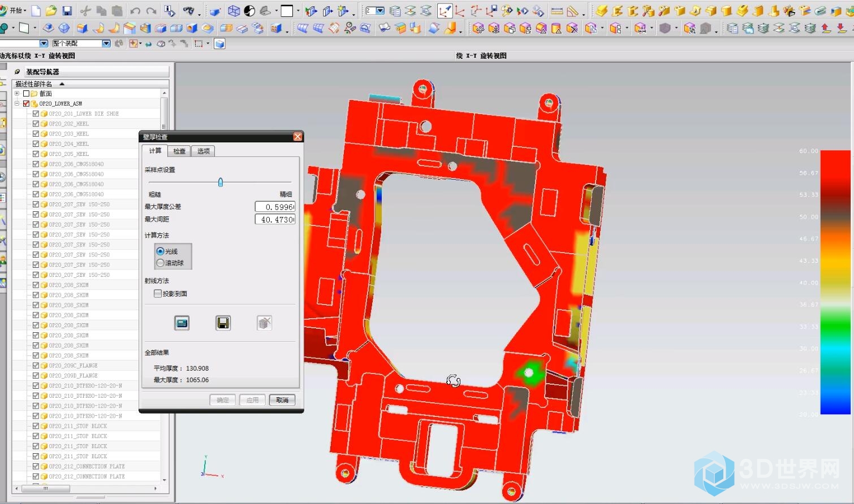This screenshot has width=854, height=504.
Task: Expand the 截面 tree node
Action: point(17,94)
